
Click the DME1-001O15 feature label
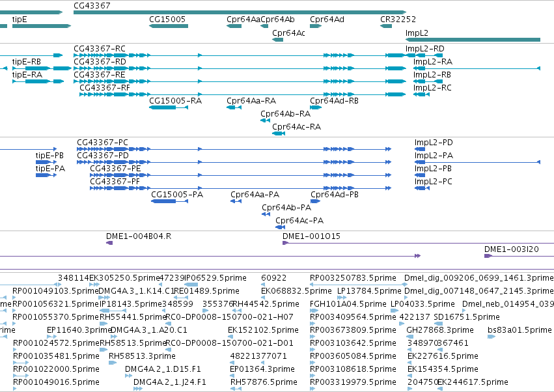(311, 236)
